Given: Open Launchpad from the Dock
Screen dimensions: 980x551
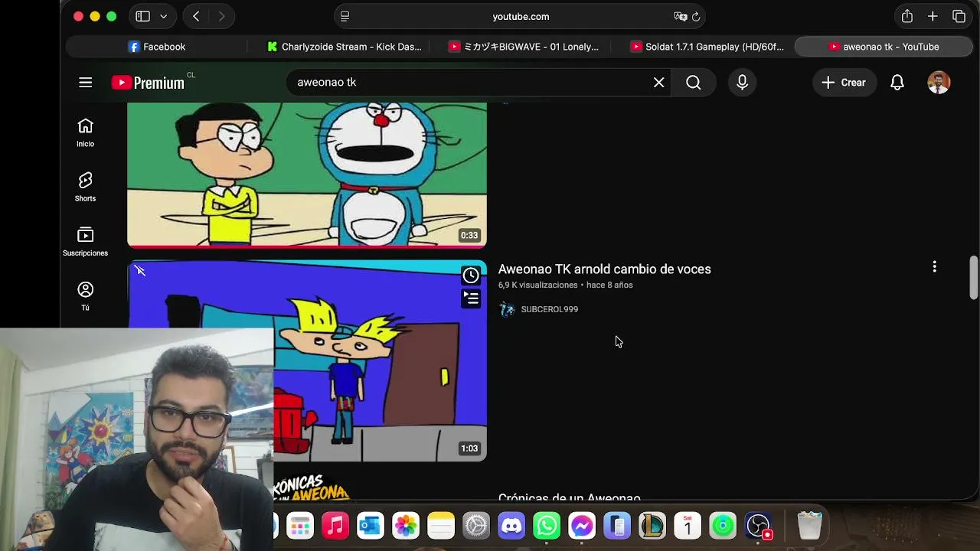Looking at the screenshot, I should (x=300, y=526).
